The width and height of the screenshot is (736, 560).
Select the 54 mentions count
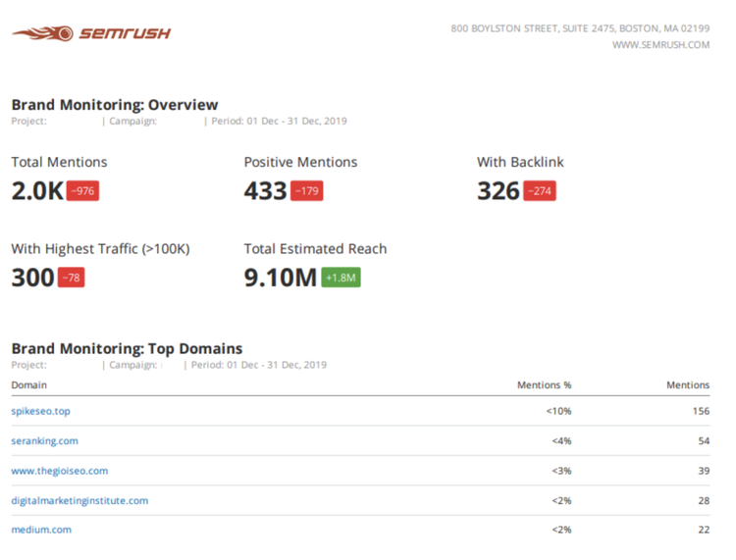pos(704,441)
